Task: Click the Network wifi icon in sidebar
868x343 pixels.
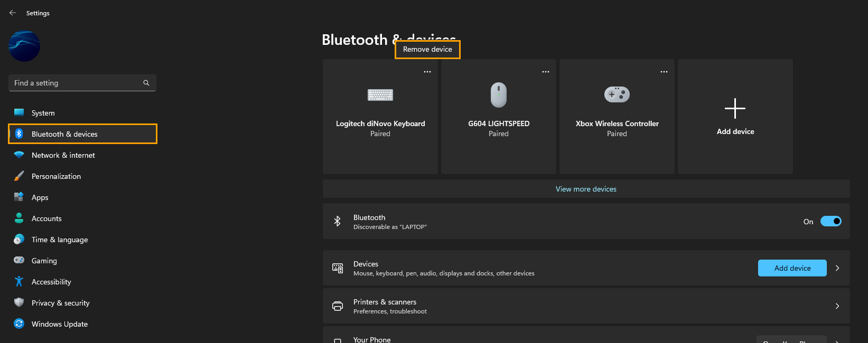Action: 19,155
